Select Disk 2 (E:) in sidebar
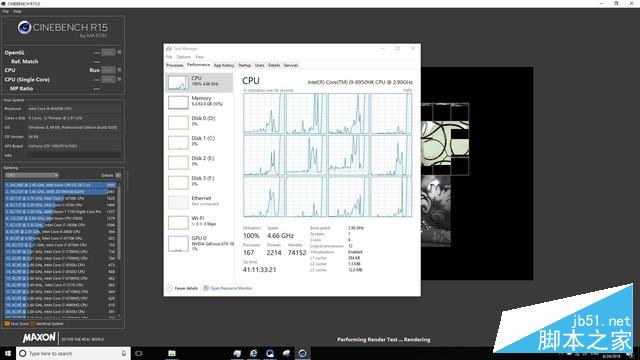 tap(199, 162)
